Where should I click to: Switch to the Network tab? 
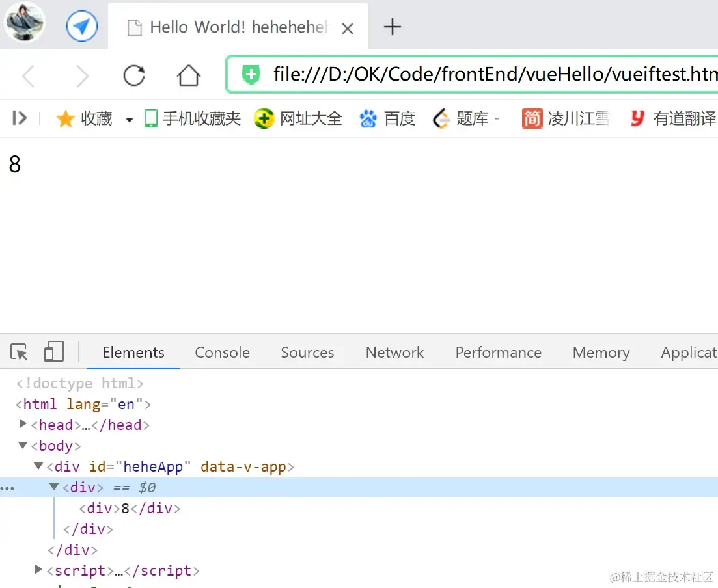(x=394, y=353)
